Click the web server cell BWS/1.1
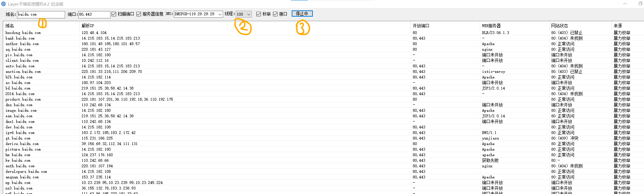 (x=489, y=133)
